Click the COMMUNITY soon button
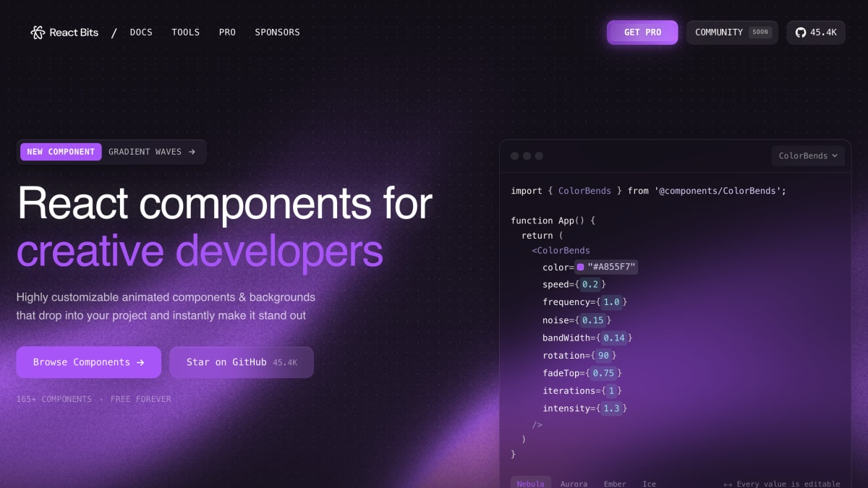This screenshot has width=868, height=488. tap(732, 33)
